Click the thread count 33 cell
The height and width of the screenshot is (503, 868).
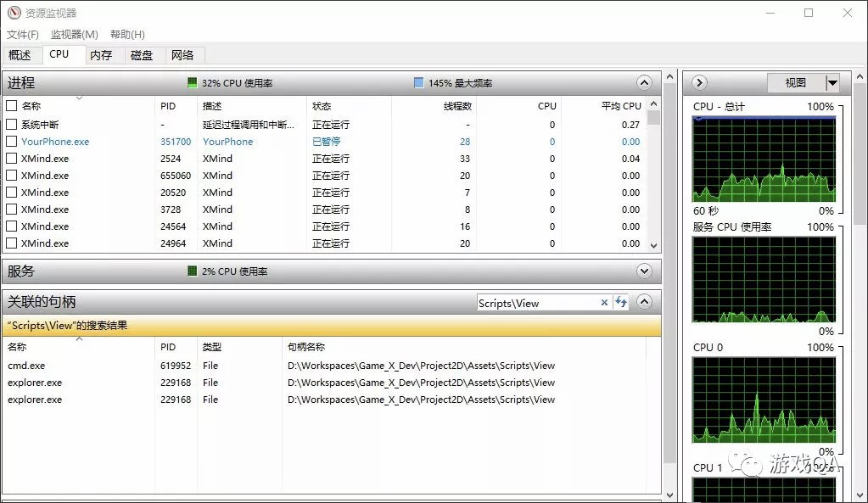click(464, 159)
